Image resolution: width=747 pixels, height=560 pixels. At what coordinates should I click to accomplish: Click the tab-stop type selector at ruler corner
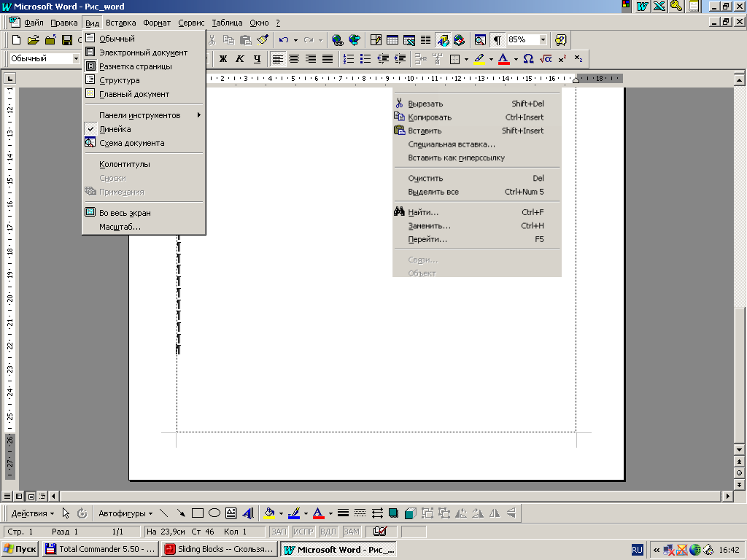[9, 78]
